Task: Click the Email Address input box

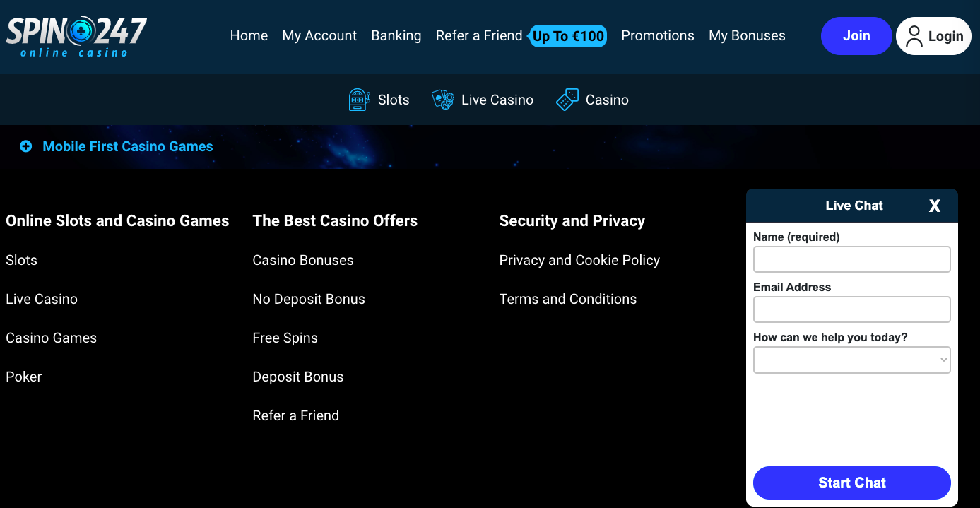Action: pyautogui.click(x=851, y=309)
